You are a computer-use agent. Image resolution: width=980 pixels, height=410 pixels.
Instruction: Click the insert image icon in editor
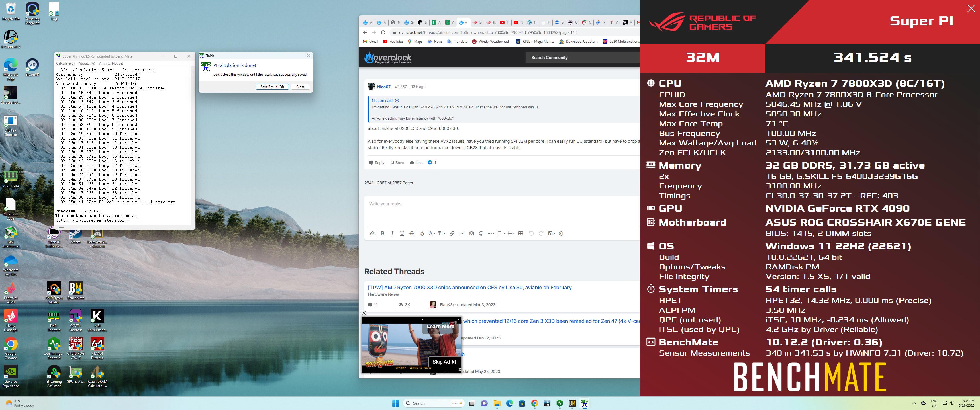pos(462,233)
